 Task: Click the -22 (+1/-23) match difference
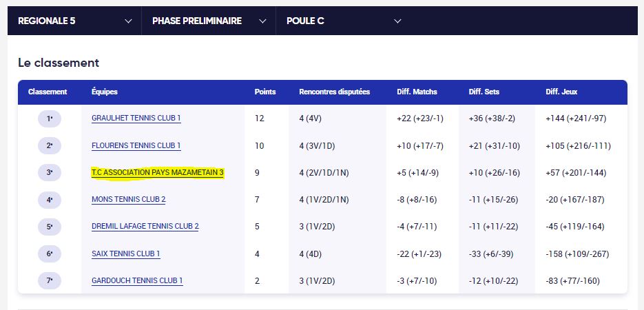[x=419, y=254]
